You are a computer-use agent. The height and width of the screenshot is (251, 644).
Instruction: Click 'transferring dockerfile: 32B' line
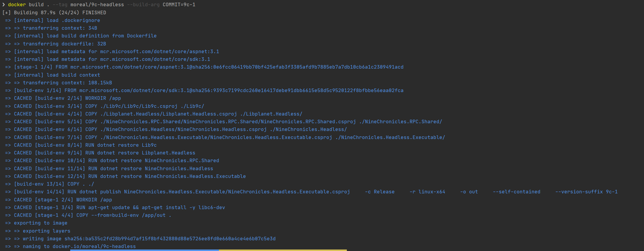56,44
